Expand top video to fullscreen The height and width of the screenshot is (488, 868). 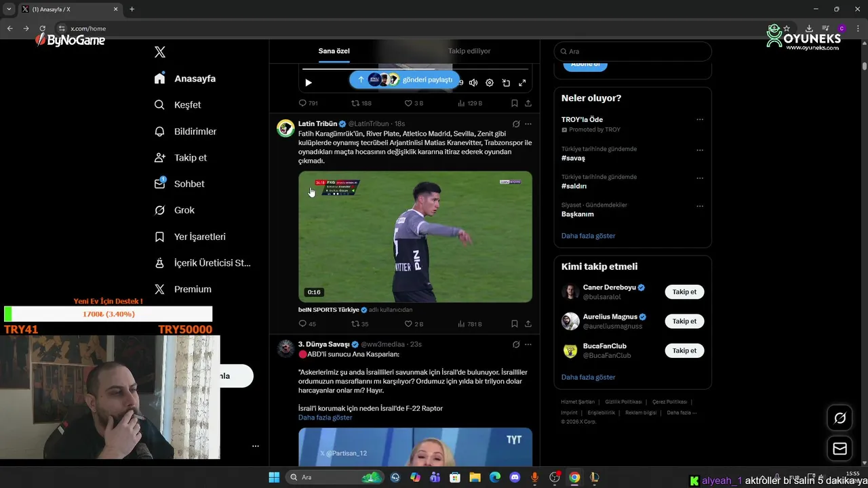pos(522,83)
